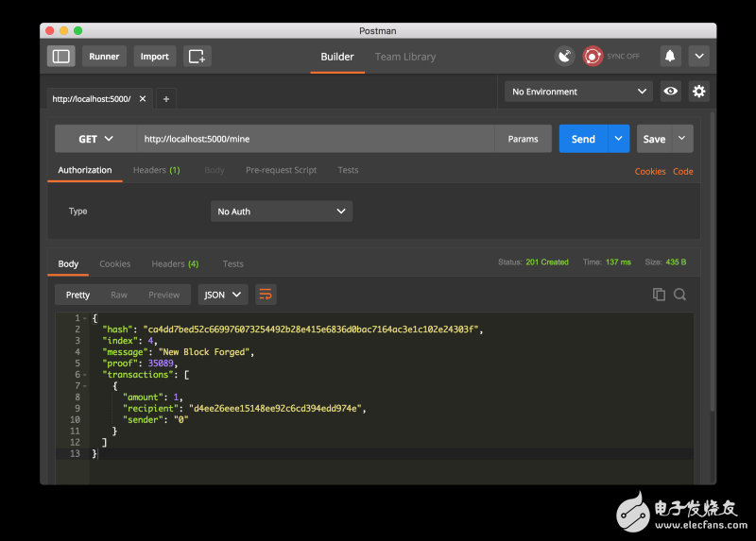The height and width of the screenshot is (541, 756).
Task: Open the request Tests tab
Action: tap(348, 170)
